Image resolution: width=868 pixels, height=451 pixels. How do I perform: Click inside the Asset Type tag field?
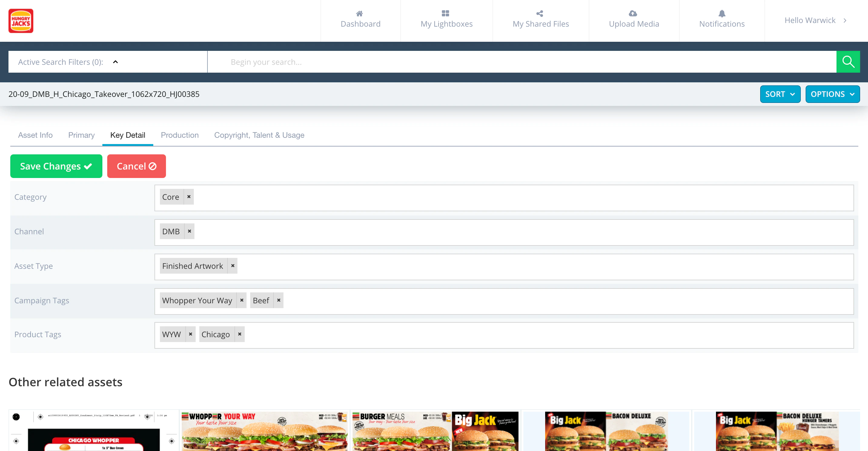click(504, 267)
